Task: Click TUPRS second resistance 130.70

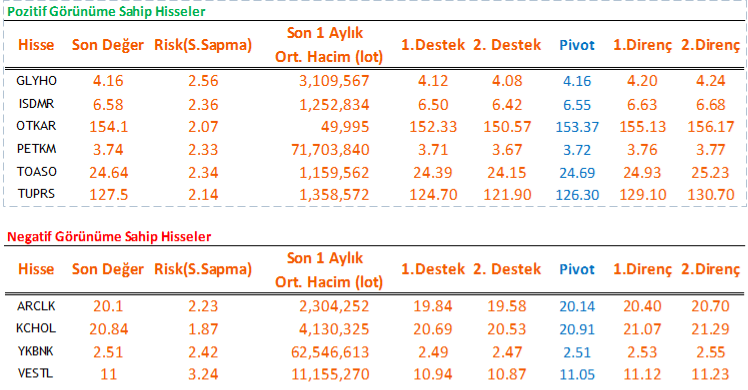Action: coord(710,195)
